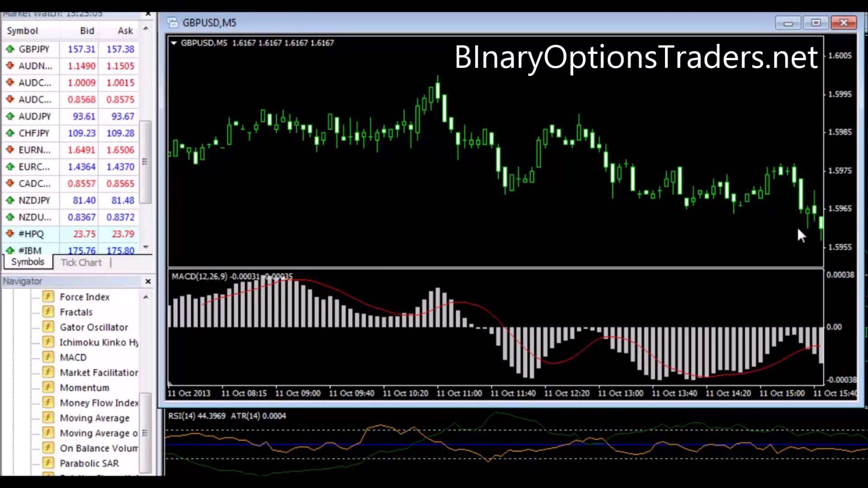The width and height of the screenshot is (868, 488).
Task: Click the Parabolic SAR indicator icon
Action: (x=48, y=463)
